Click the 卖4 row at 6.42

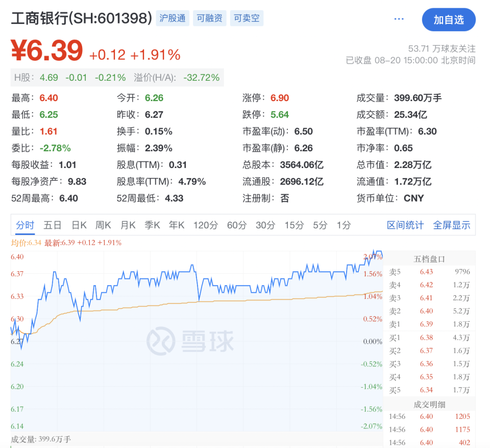pos(429,285)
